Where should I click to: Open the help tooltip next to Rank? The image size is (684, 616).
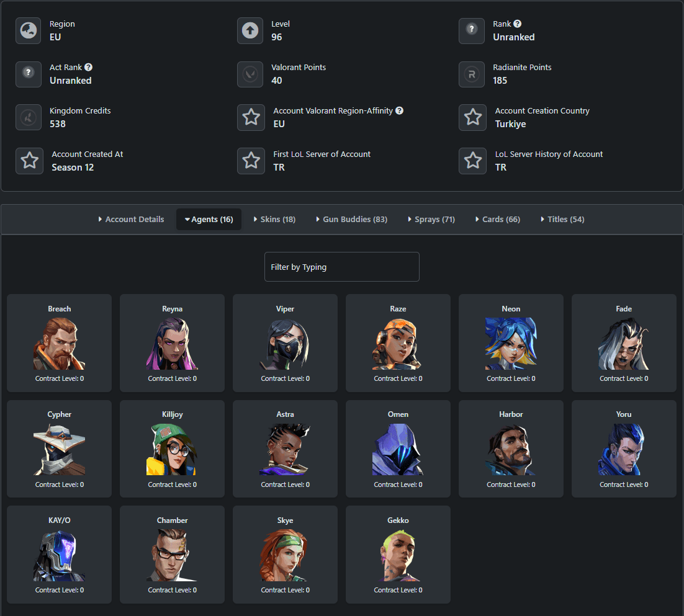tap(518, 24)
